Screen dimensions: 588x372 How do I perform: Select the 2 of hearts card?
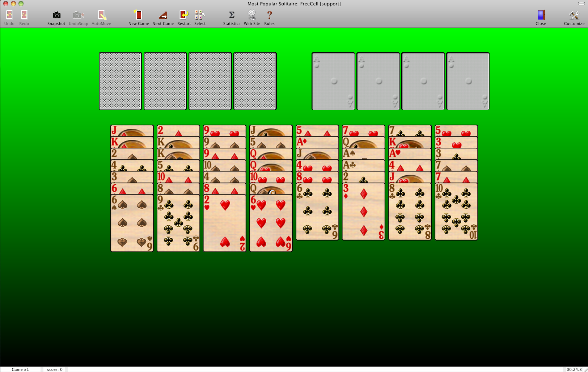[x=225, y=223]
